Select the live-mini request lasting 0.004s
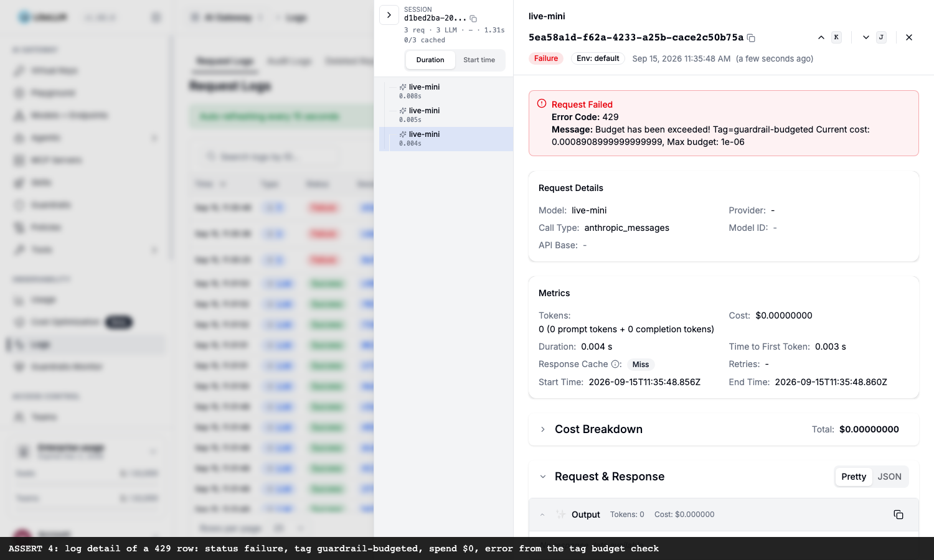934x560 pixels. coord(446,139)
